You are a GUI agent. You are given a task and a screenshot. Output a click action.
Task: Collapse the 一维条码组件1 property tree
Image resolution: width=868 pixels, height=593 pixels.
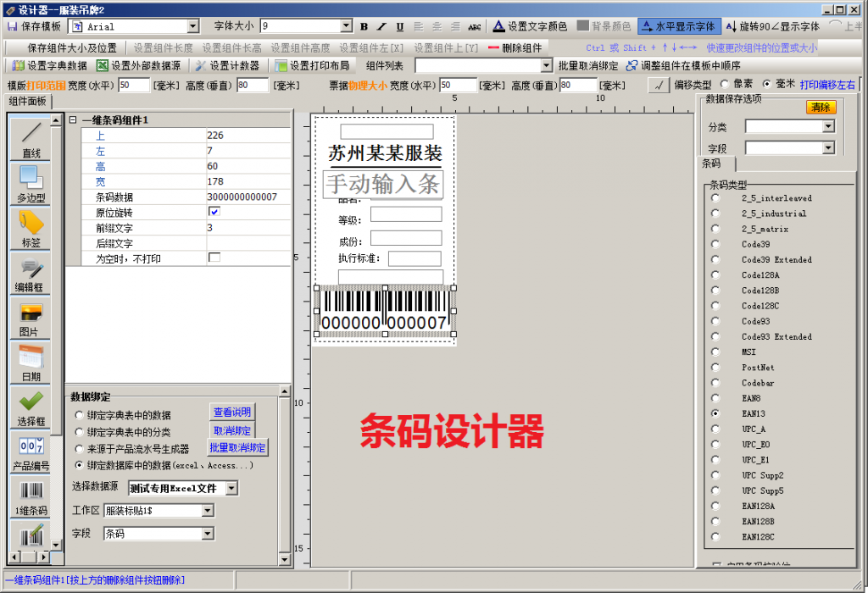coord(73,120)
